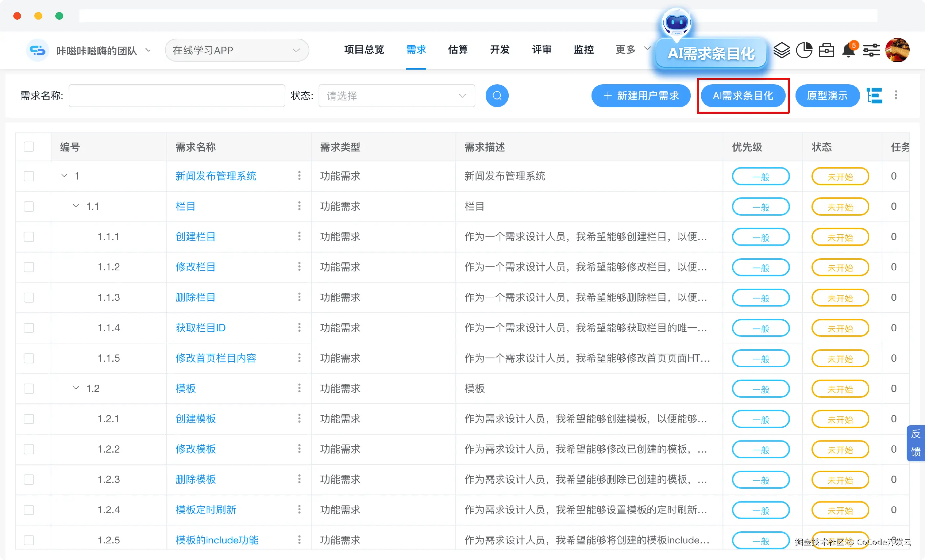Open the layers stack icon in top bar
The width and height of the screenshot is (925, 560).
(782, 50)
